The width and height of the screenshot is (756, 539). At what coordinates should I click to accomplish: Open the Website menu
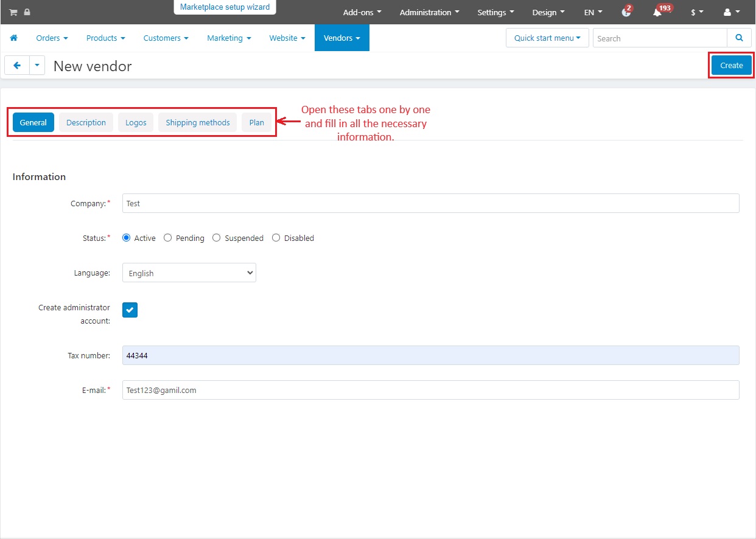(x=287, y=38)
